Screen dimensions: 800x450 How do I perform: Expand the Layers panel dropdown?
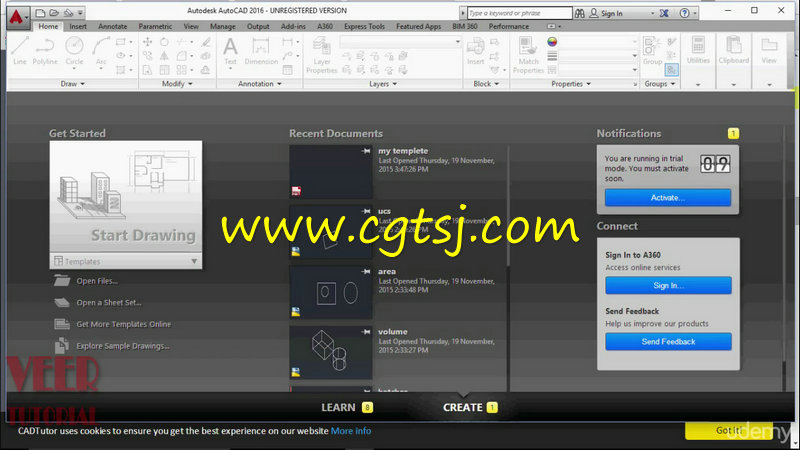pos(383,84)
